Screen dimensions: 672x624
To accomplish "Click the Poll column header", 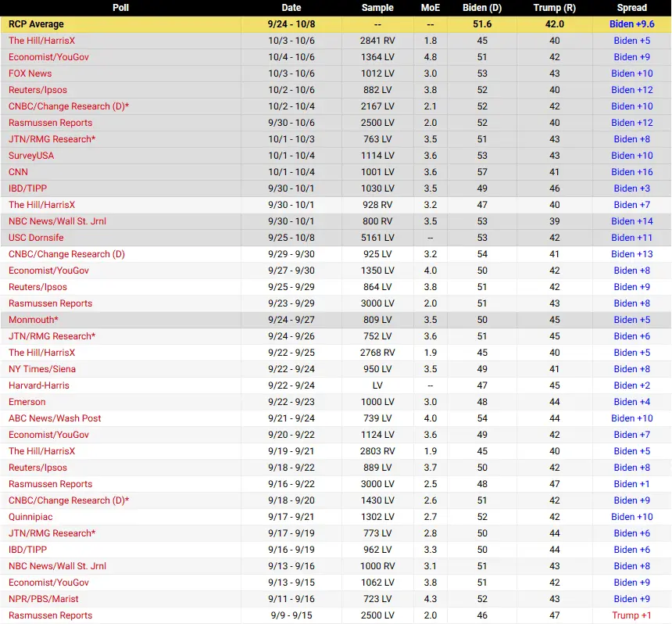I will point(120,8).
